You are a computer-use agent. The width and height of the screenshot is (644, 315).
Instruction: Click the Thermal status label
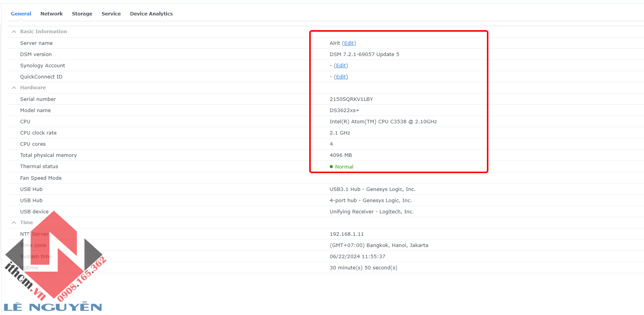click(x=39, y=167)
